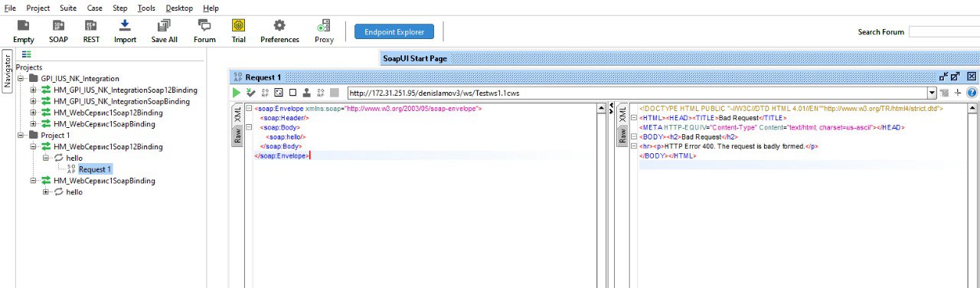Open the Project menu

38,8
